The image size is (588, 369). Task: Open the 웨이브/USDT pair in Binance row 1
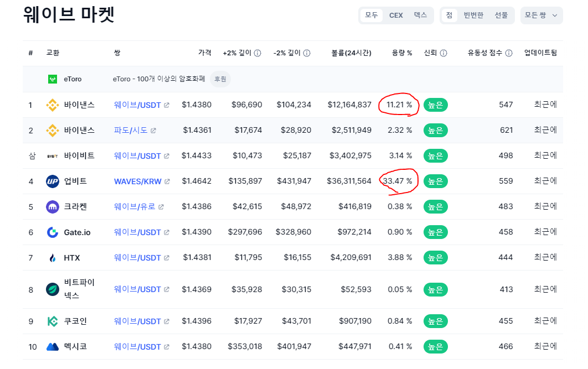(137, 105)
